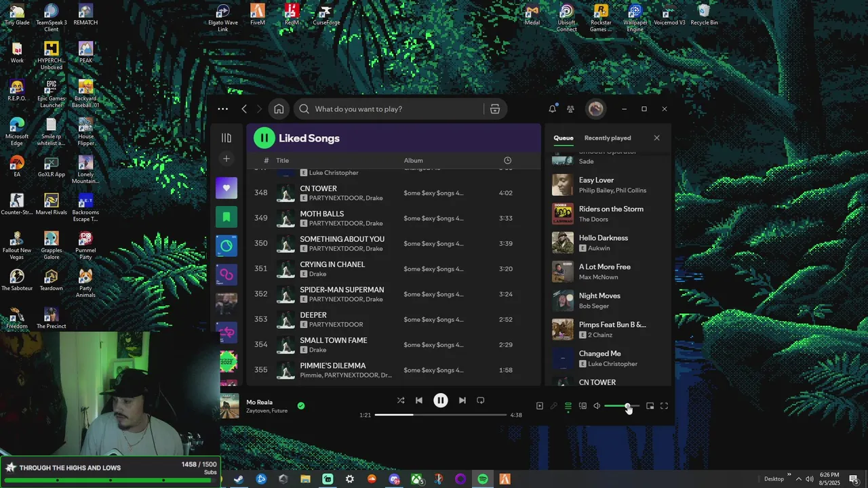Image resolution: width=868 pixels, height=488 pixels.
Task: Switch to the Queue tab
Action: 564,138
